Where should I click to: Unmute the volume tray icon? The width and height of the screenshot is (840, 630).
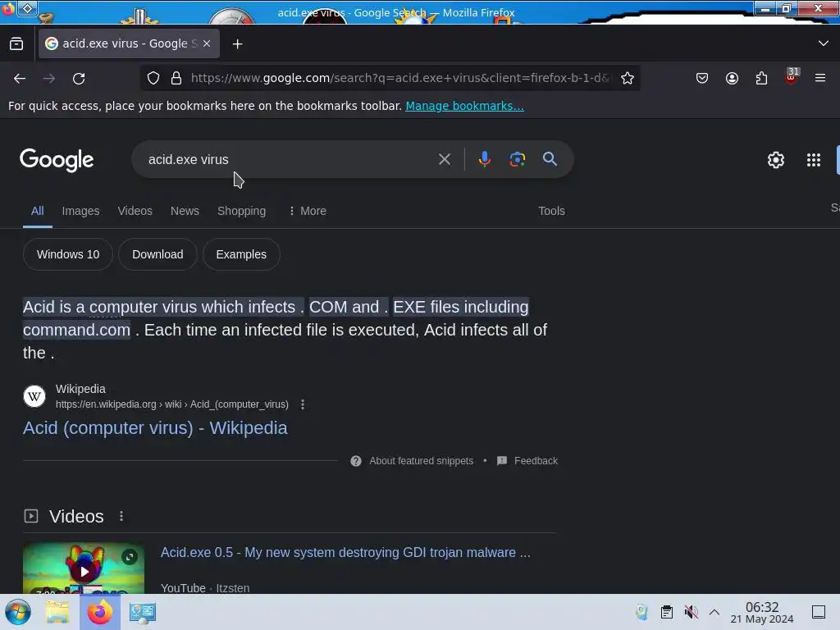tap(691, 612)
